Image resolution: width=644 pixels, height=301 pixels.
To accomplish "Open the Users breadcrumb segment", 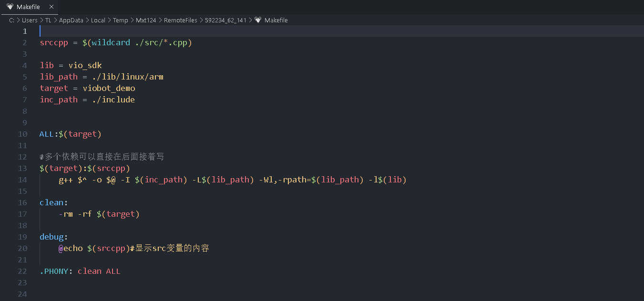I will [30, 20].
